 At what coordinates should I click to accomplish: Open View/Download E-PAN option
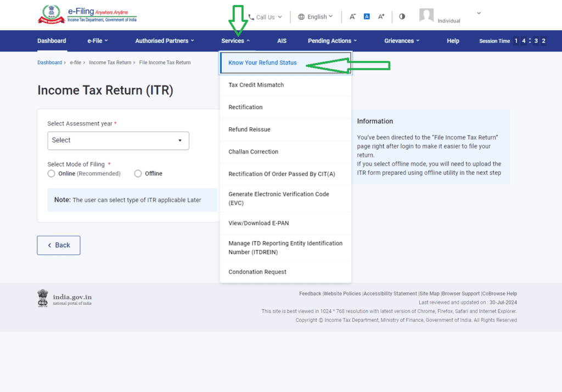tap(258, 223)
